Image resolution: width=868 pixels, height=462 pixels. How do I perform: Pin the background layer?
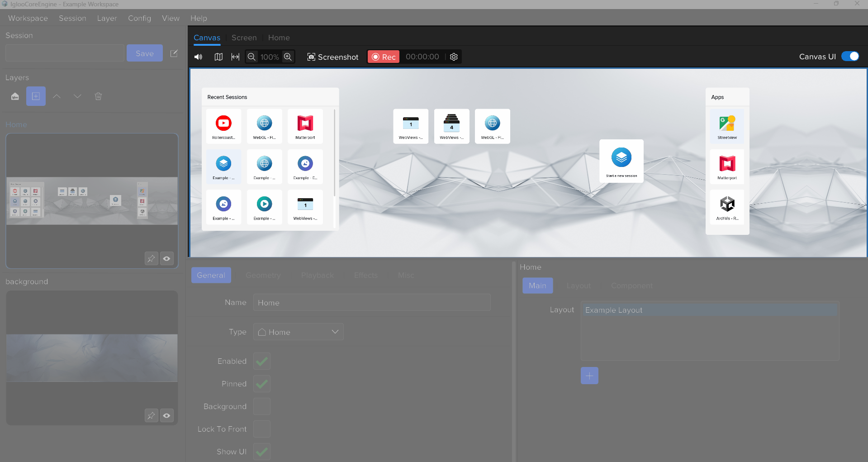tap(151, 415)
